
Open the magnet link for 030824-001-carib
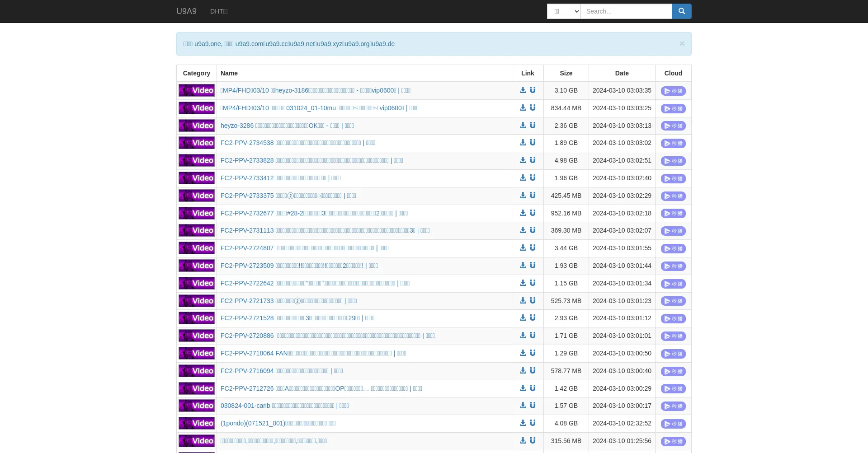(x=533, y=406)
